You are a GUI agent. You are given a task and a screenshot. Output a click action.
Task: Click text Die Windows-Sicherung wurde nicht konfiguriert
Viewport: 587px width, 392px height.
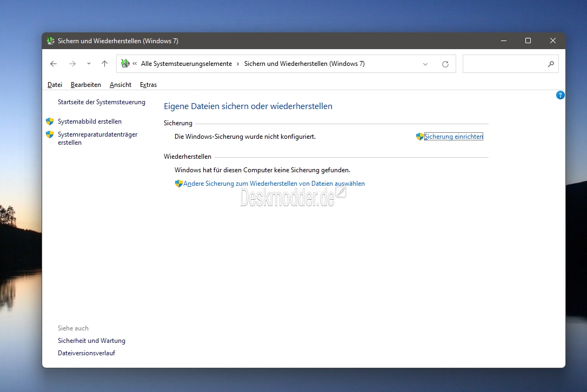[245, 137]
